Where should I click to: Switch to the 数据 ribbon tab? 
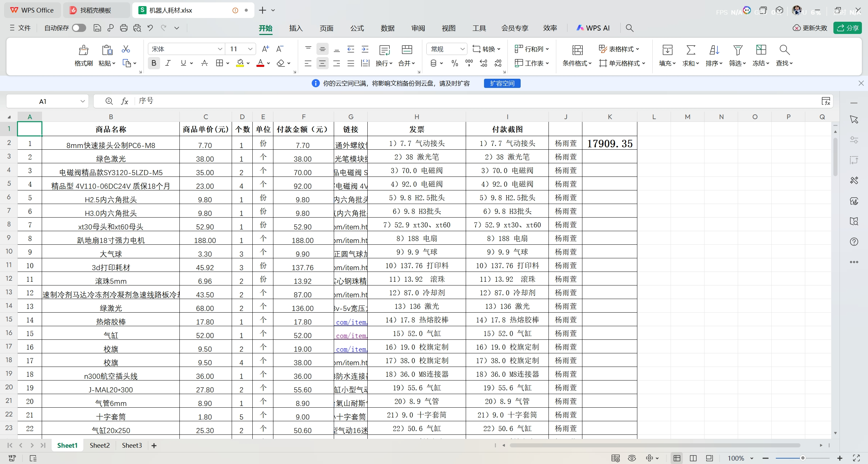(x=387, y=28)
